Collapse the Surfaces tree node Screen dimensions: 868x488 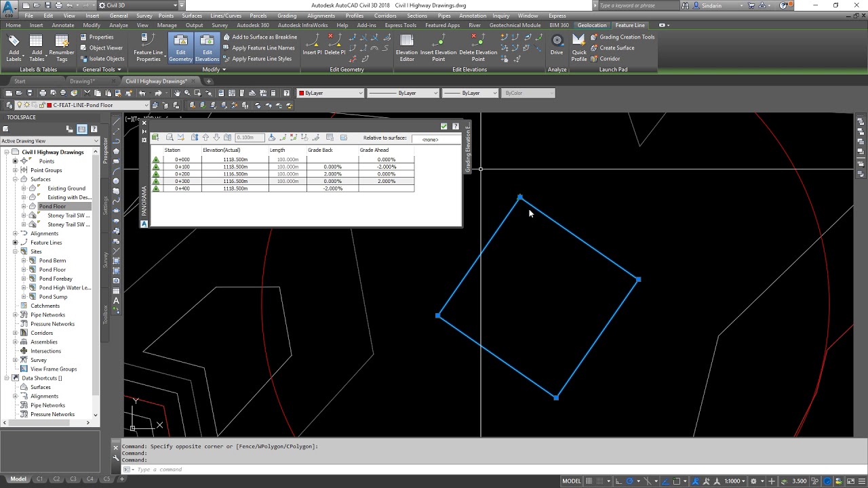point(15,180)
